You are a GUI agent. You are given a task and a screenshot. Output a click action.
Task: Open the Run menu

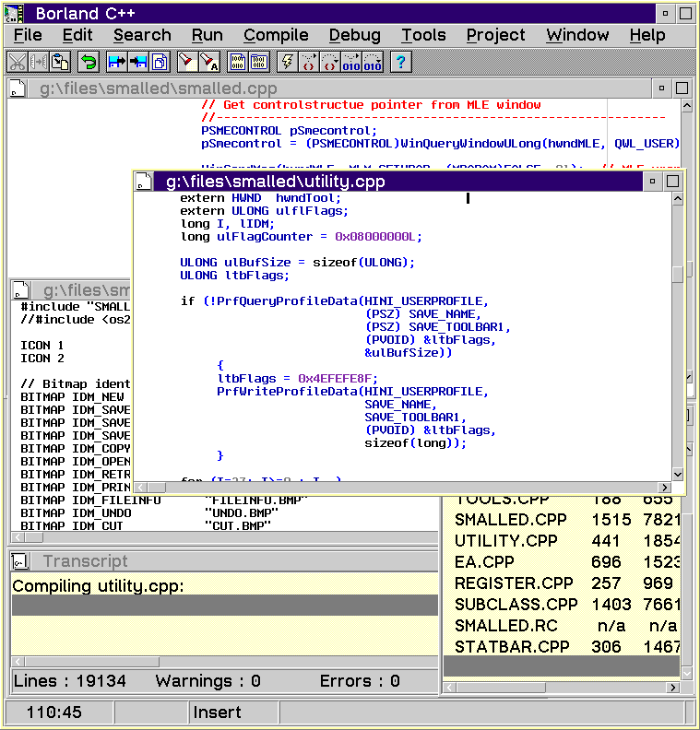[208, 35]
